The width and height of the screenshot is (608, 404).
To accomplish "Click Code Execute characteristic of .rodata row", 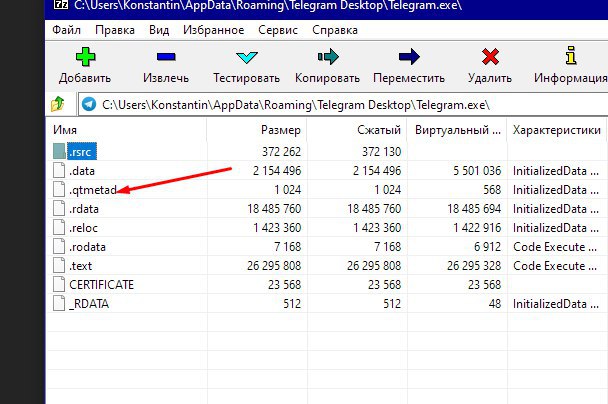I will click(x=555, y=247).
